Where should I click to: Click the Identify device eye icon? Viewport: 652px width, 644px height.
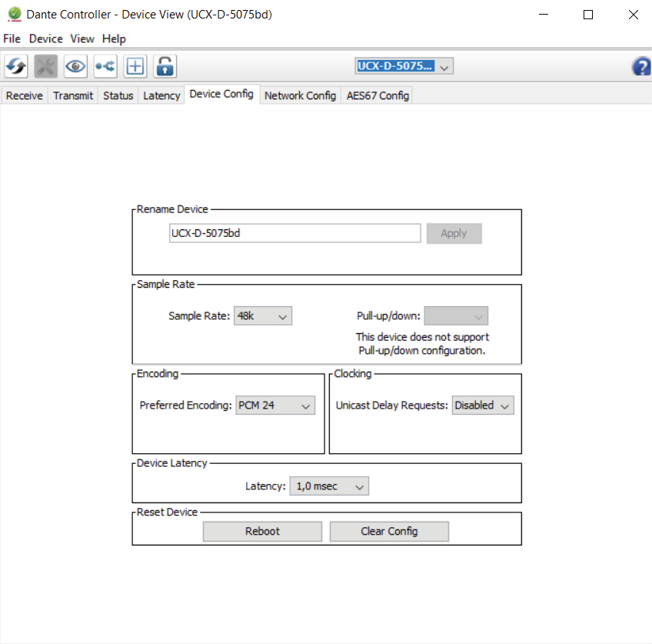tap(75, 66)
